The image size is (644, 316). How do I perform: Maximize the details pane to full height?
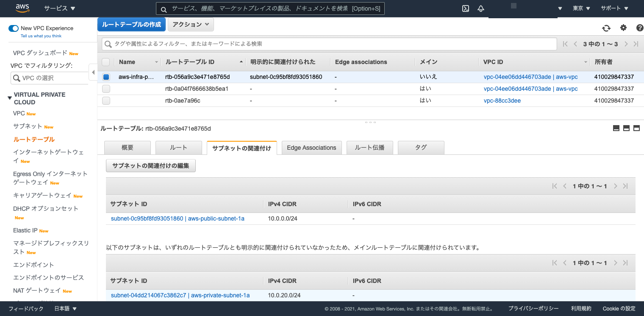(x=636, y=129)
